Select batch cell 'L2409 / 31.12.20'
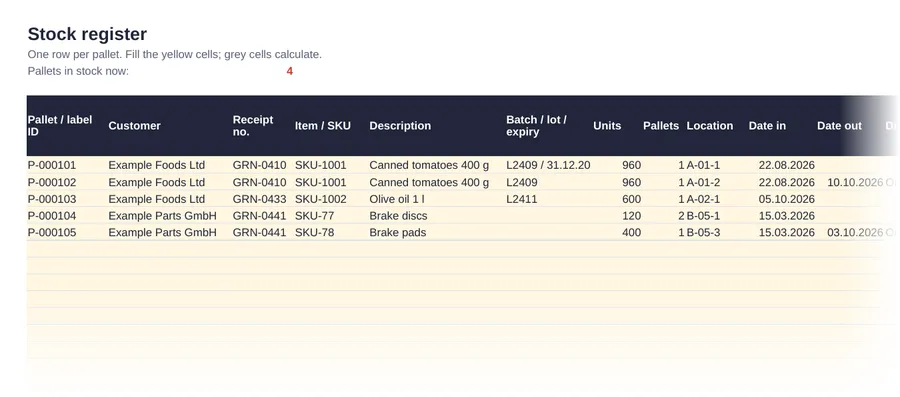Viewport: 900px width, 397px height. (548, 165)
